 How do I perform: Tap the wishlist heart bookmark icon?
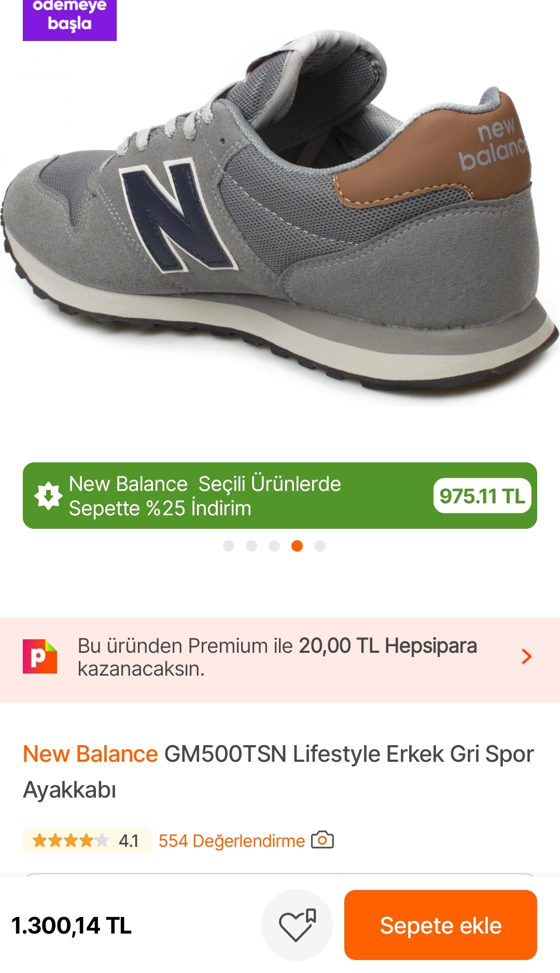point(297,925)
